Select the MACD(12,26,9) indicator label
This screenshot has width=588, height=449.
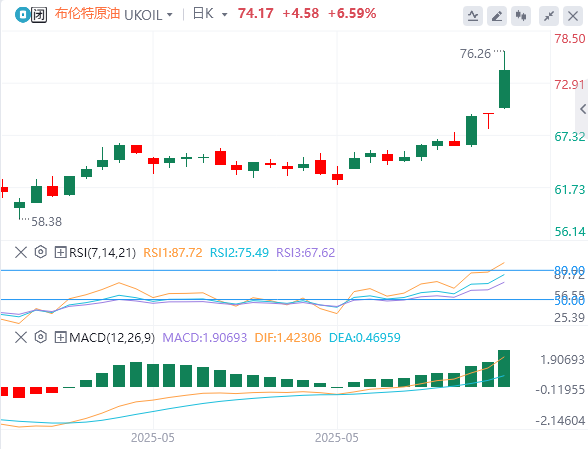[x=112, y=338]
